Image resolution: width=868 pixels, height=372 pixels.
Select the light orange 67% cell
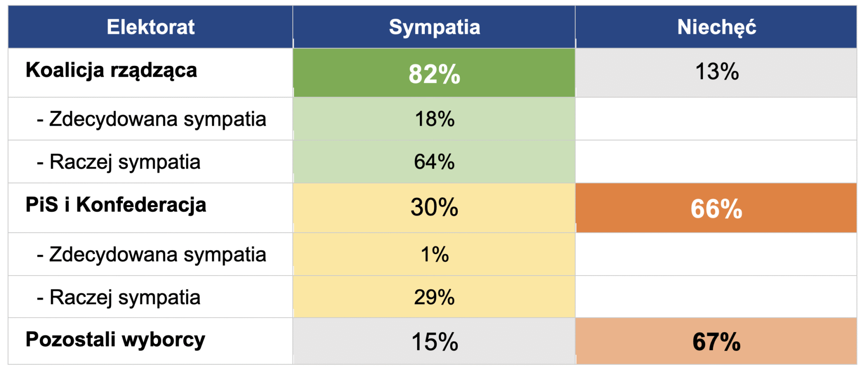[716, 341]
